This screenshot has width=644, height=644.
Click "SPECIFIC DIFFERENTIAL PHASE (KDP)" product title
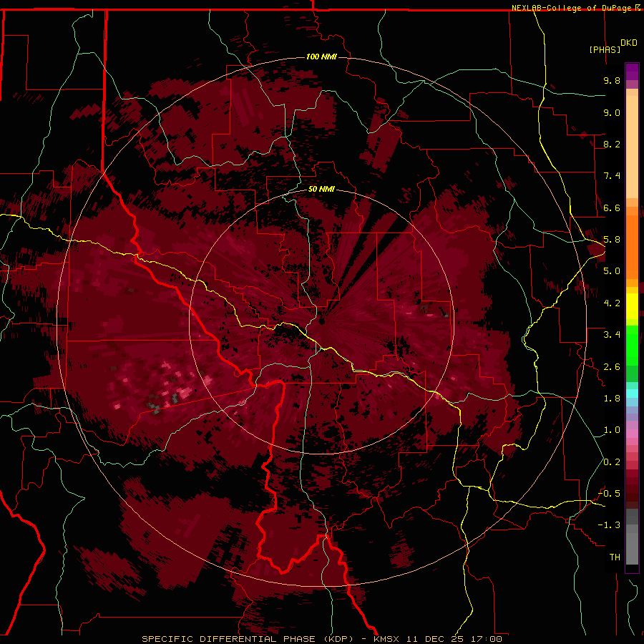248,639
